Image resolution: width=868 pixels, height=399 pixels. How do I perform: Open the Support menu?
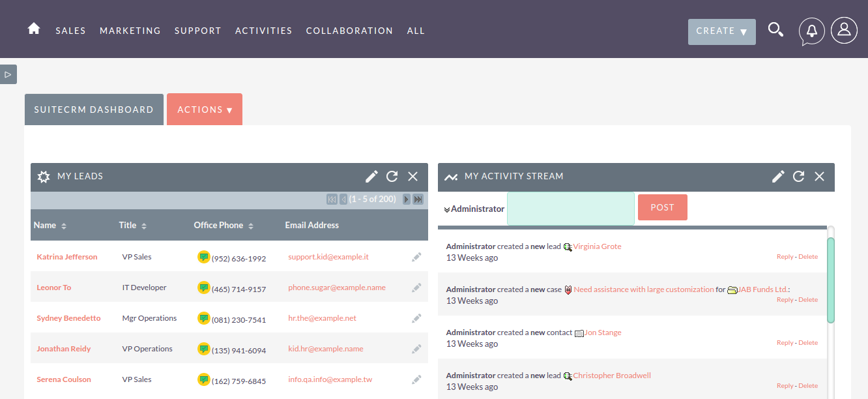198,31
